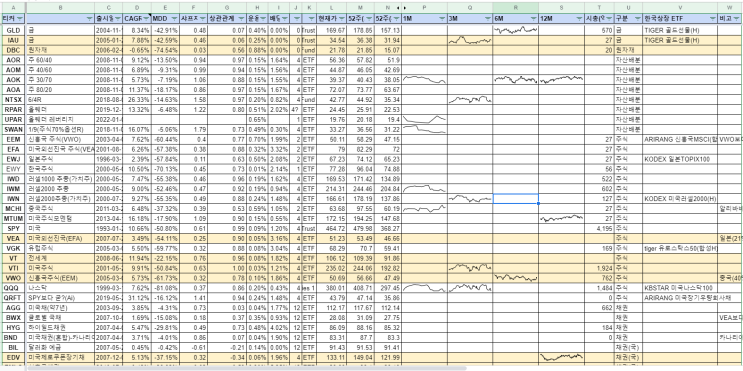Click the MCHI 1M sparkline chart
Screen dimensions: 743x371
coord(424,208)
